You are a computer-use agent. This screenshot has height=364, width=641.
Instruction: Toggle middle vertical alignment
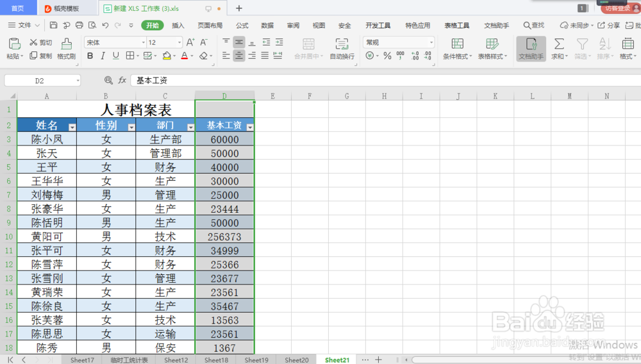[238, 42]
